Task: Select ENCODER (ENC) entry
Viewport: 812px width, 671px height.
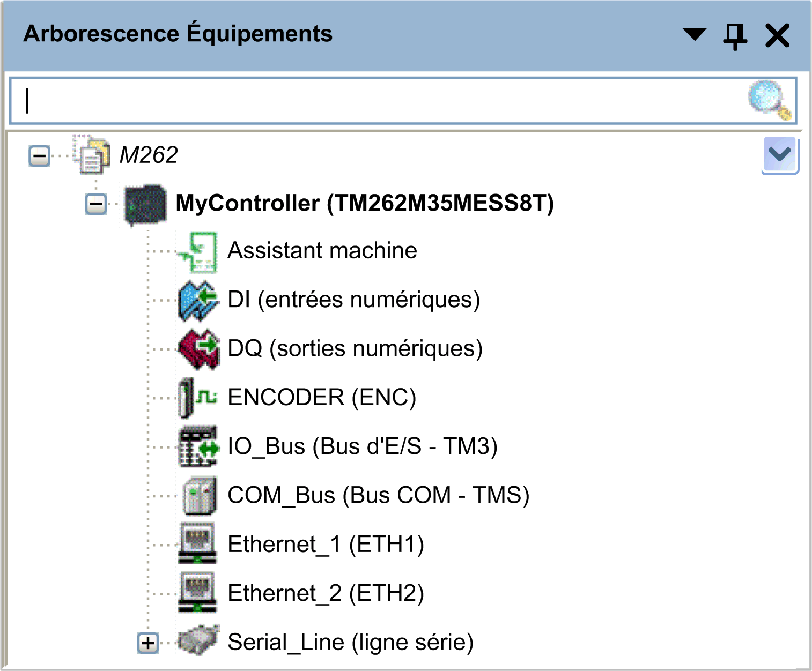Action: coord(322,398)
